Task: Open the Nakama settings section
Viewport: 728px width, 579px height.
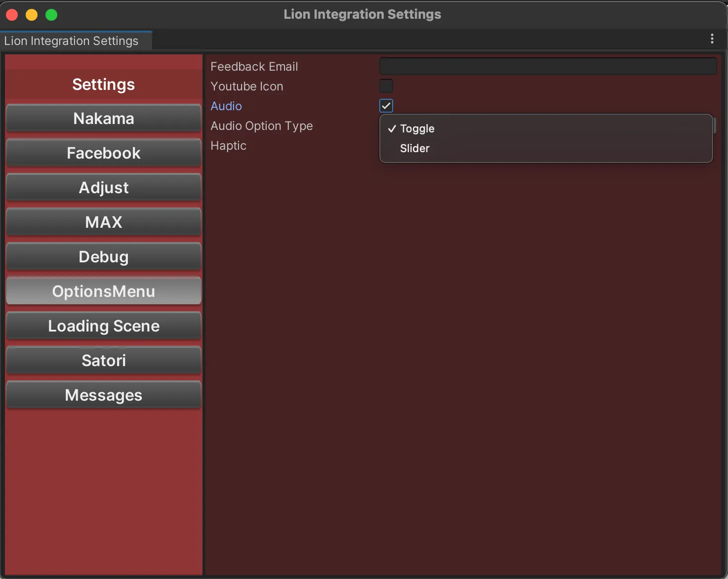Action: [x=104, y=119]
